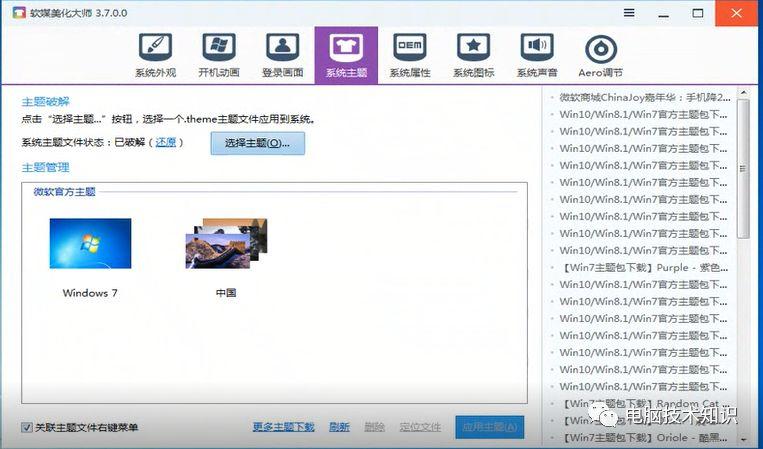Click the 刷新 link

[x=339, y=427]
